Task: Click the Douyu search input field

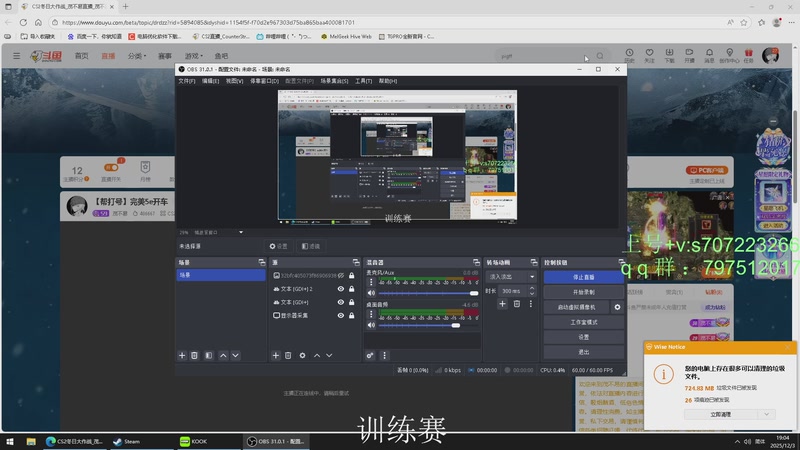Action: pyautogui.click(x=543, y=56)
